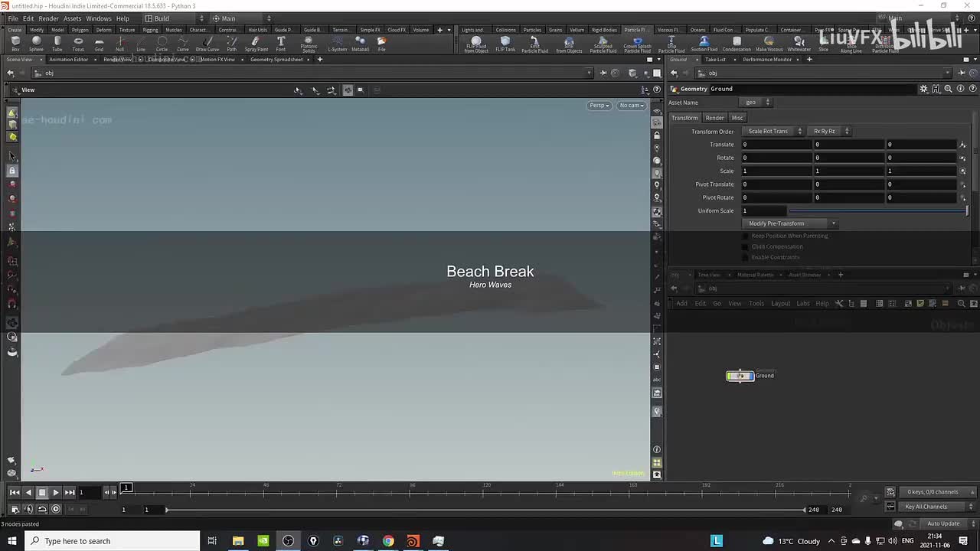Viewport: 980px width, 551px height.
Task: Expand the Scale Rot Trans order dropdown
Action: [773, 132]
